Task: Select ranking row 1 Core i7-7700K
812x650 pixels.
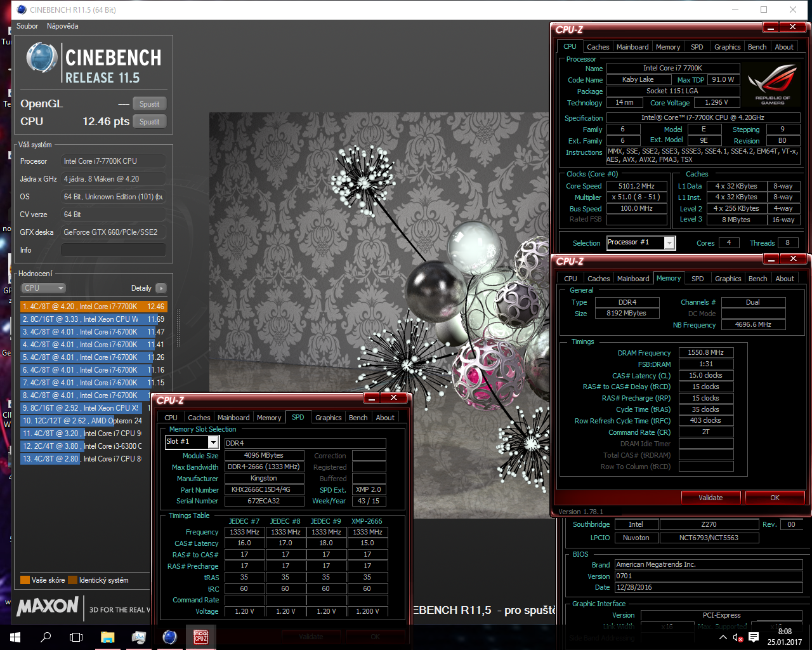Action: pyautogui.click(x=93, y=307)
